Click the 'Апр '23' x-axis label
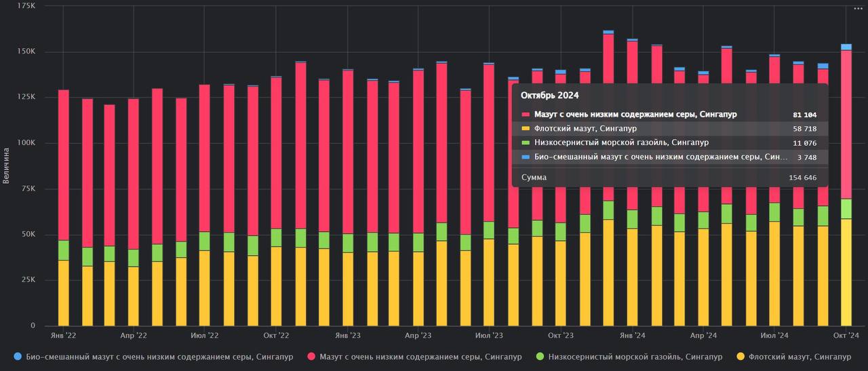Image resolution: width=868 pixels, height=371 pixels. [418, 336]
